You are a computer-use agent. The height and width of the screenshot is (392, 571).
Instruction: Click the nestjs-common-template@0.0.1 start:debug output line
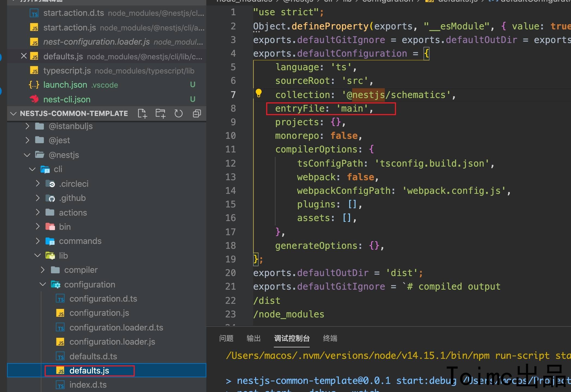(x=398, y=381)
